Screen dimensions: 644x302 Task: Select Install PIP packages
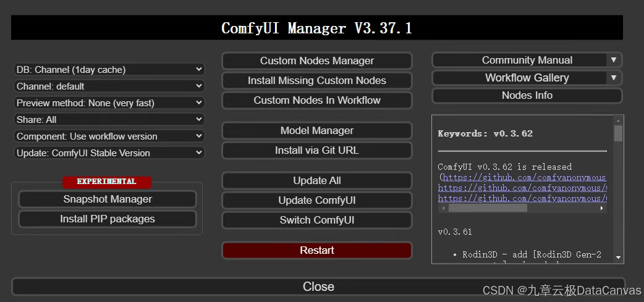[108, 219]
